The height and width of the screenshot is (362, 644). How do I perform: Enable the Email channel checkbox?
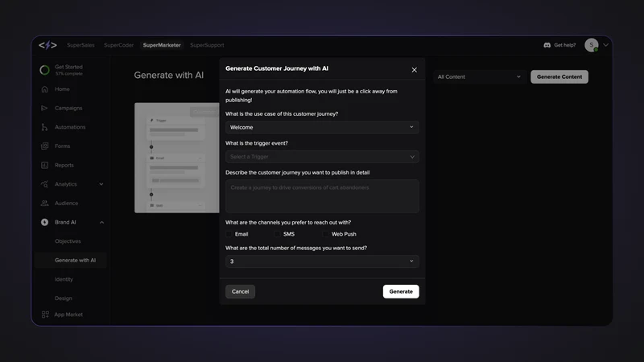coord(229,234)
